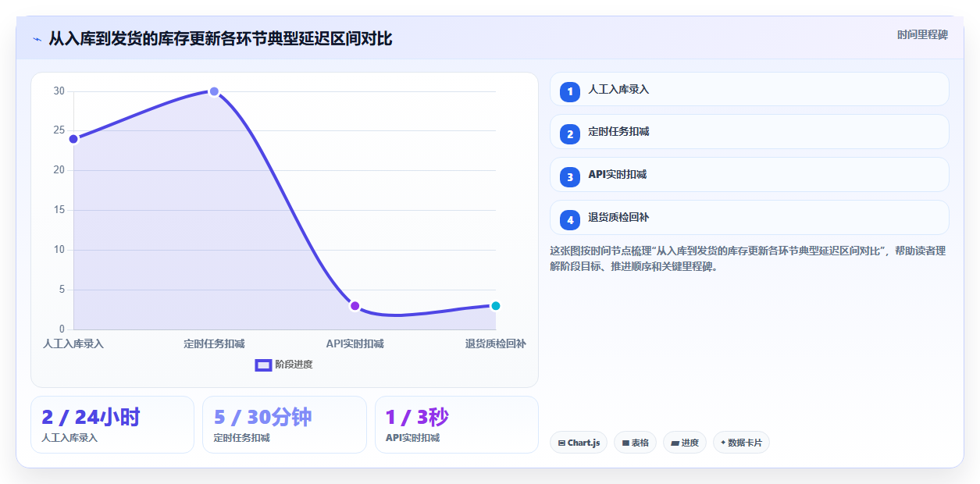Click the 时间里程碑 label in header
980x484 pixels.
(x=922, y=35)
